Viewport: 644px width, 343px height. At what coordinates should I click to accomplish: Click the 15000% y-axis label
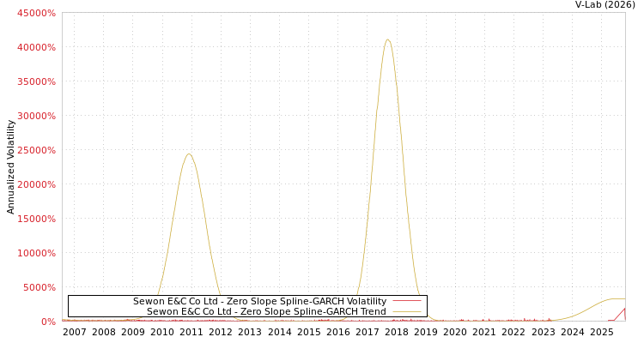(36, 220)
